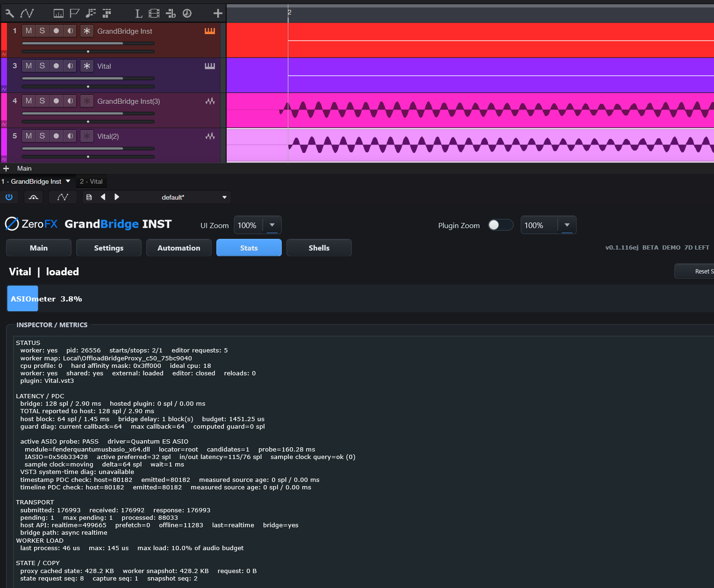Mute the Vital track 3
The height and width of the screenshot is (588, 714).
point(29,66)
